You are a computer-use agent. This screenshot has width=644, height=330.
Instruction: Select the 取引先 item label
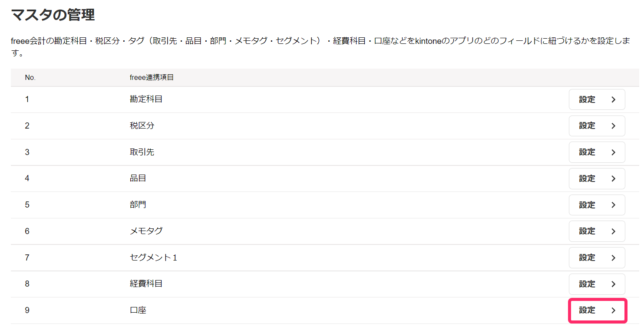pyautogui.click(x=142, y=152)
